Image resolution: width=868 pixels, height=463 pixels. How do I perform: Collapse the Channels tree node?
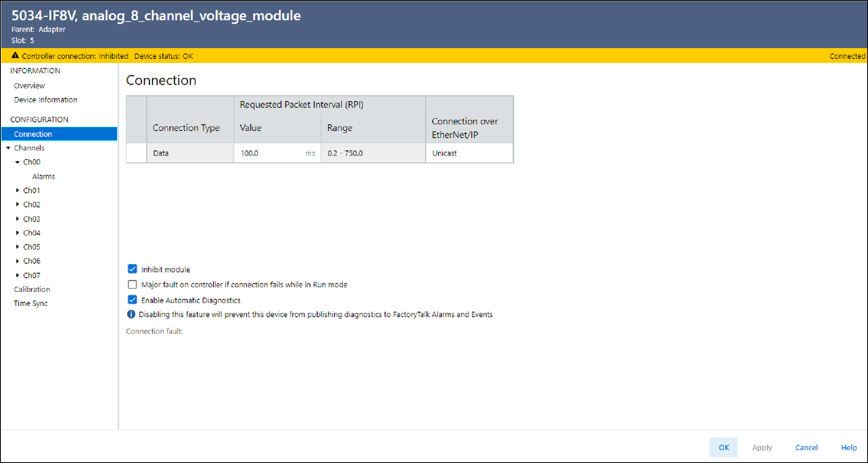(8, 148)
